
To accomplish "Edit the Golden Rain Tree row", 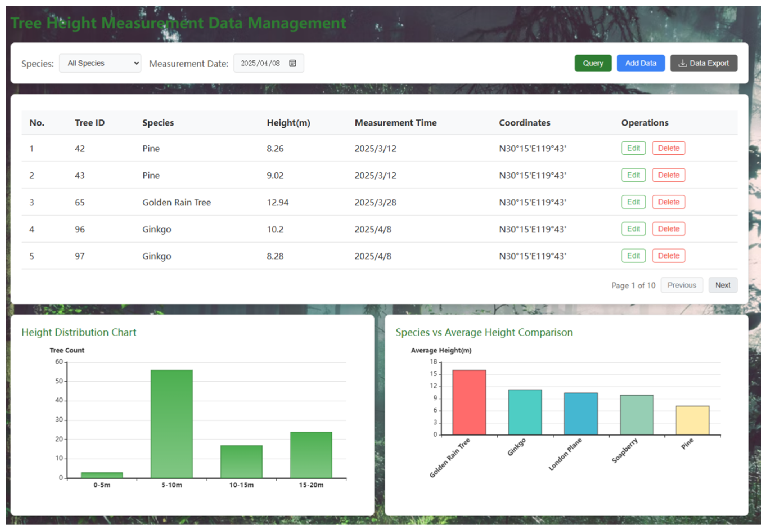I will tap(633, 202).
